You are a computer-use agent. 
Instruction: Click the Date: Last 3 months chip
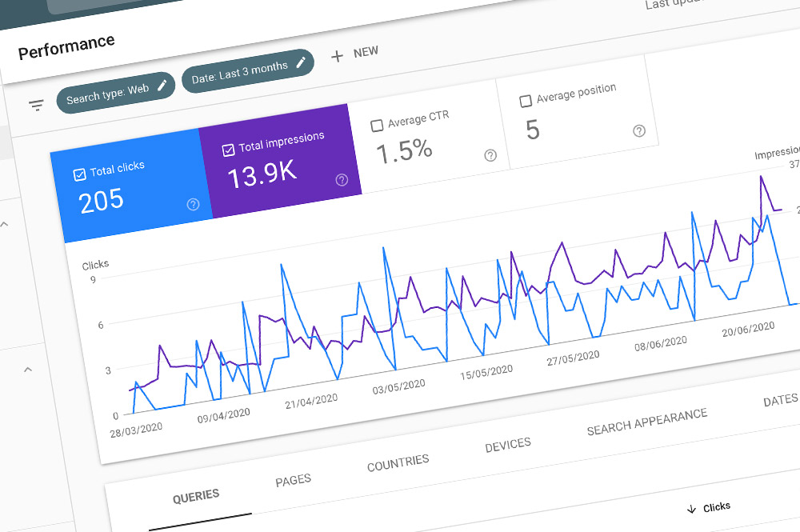point(248,71)
